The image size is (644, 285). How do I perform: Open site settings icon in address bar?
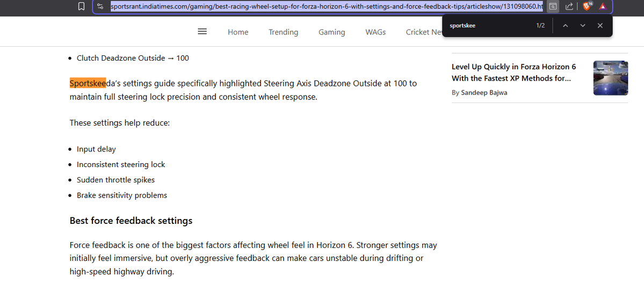coord(100,6)
